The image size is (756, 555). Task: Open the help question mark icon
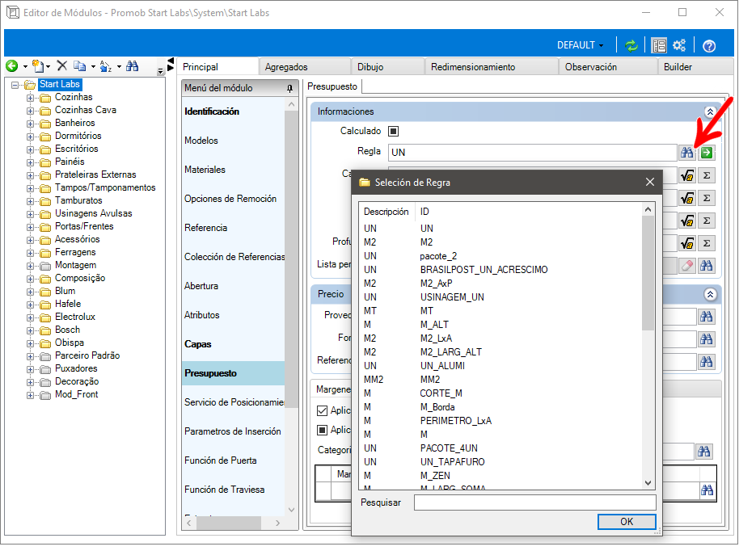pyautogui.click(x=709, y=46)
